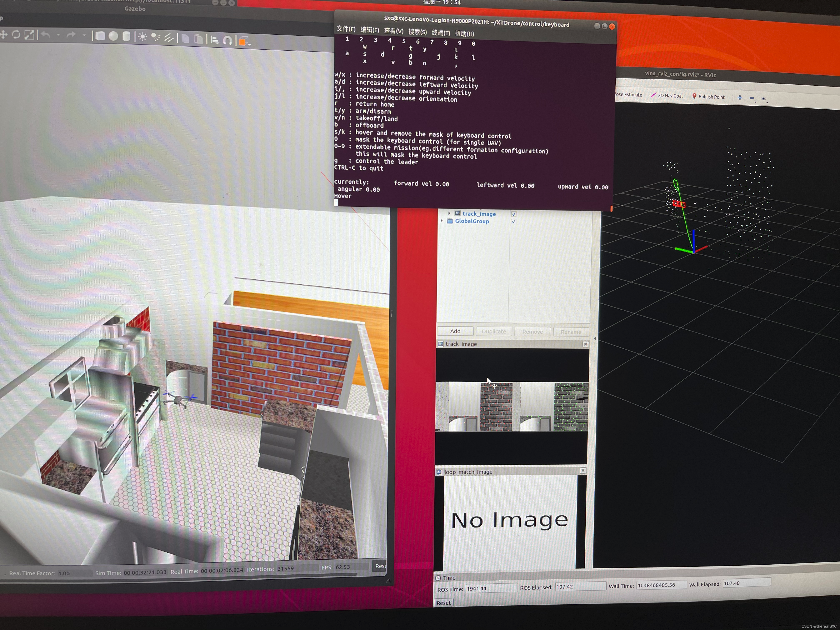840x630 pixels.
Task: Uncheck the track_image display checkbox
Action: tap(514, 214)
